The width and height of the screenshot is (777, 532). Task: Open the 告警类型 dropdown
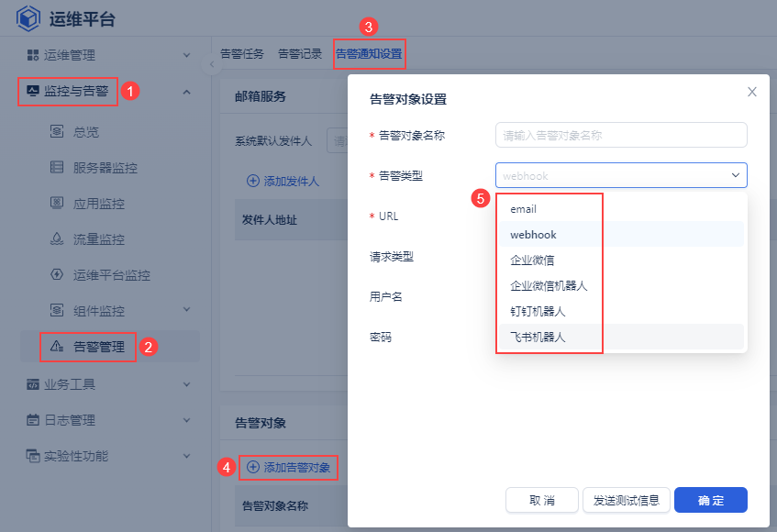click(x=621, y=175)
